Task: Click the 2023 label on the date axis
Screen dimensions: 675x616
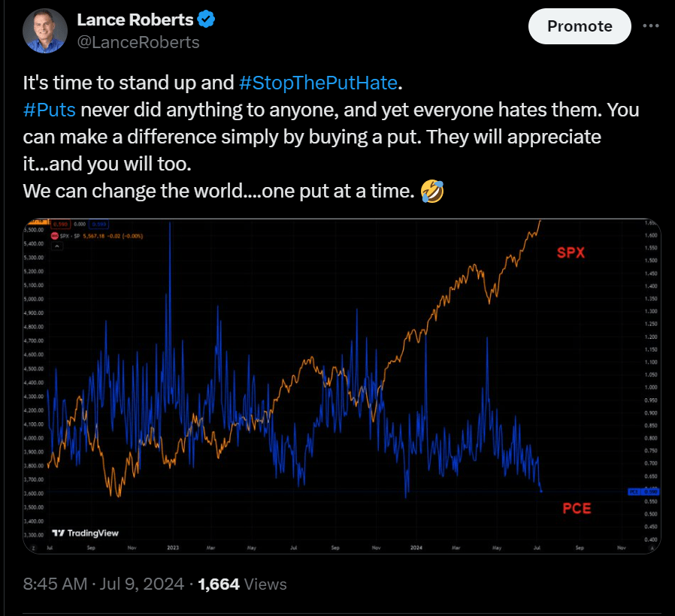Action: point(173,548)
